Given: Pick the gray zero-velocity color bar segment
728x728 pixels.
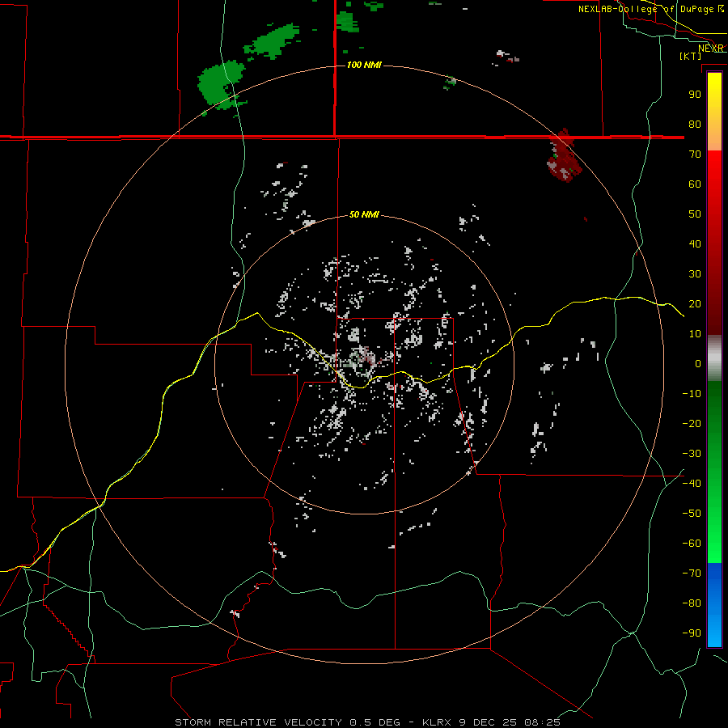Looking at the screenshot, I should point(714,358).
